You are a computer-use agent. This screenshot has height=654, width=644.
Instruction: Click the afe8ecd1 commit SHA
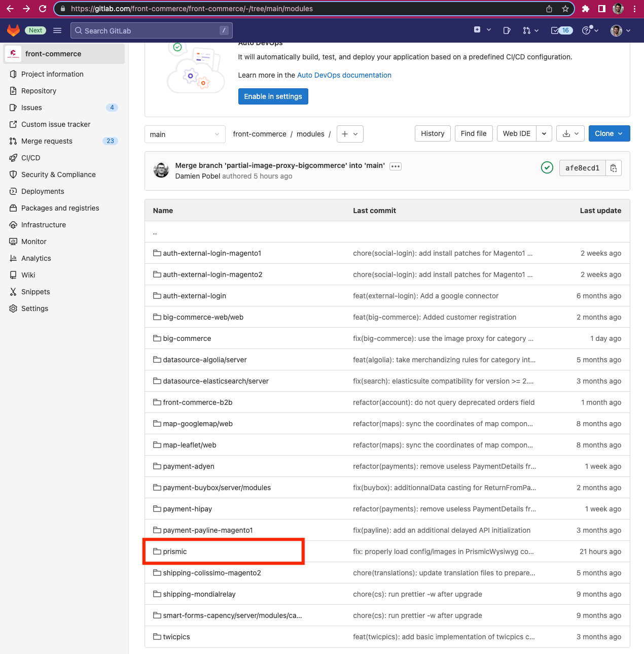tap(583, 168)
